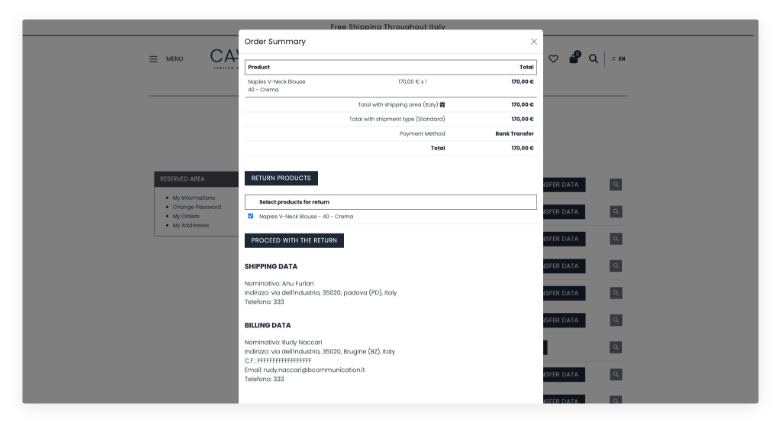Click magnifier icon in first order row

point(615,185)
